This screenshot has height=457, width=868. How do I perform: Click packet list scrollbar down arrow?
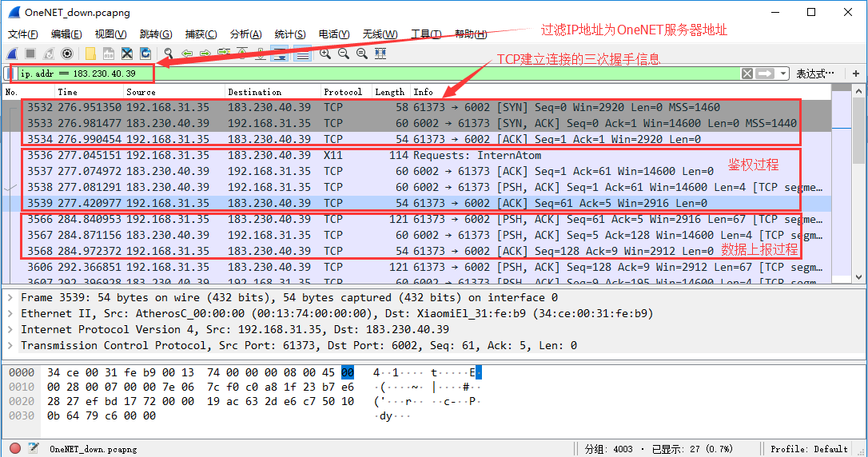(858, 276)
